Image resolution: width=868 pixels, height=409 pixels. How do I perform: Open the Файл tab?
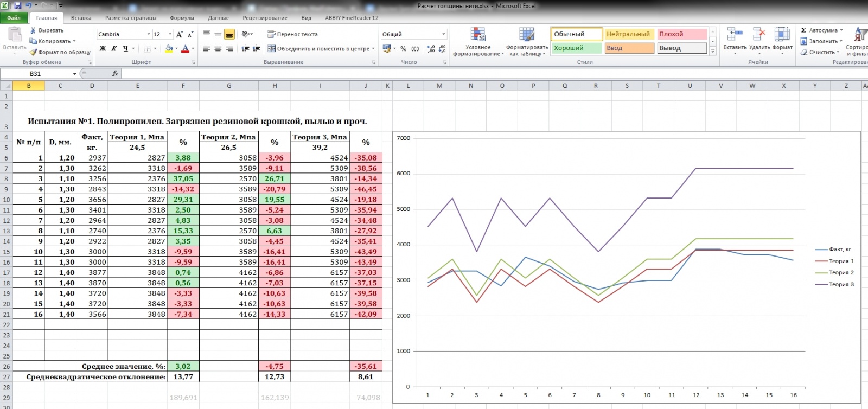pyautogui.click(x=14, y=18)
